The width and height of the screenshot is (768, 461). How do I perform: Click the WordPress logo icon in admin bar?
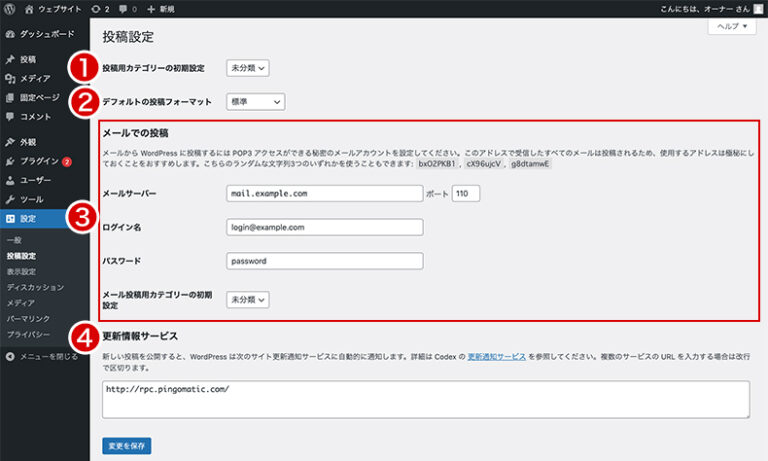[10, 8]
